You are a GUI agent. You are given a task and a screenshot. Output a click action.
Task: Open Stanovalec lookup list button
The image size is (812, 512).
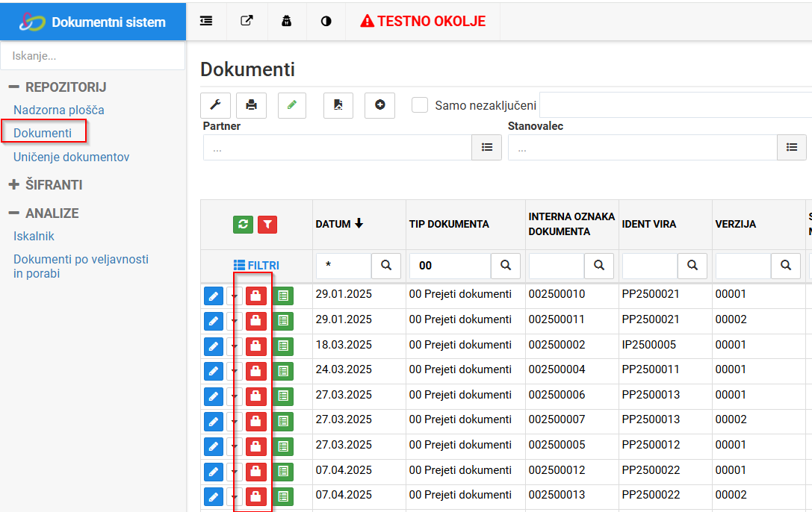click(x=792, y=147)
